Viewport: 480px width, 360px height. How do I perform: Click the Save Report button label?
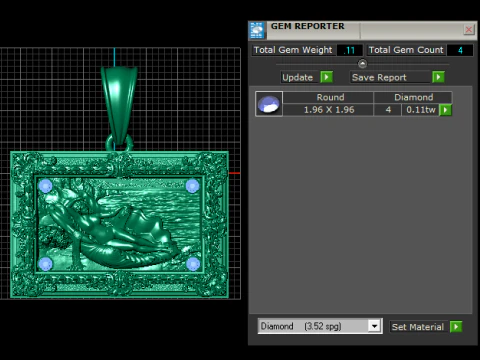click(x=379, y=77)
